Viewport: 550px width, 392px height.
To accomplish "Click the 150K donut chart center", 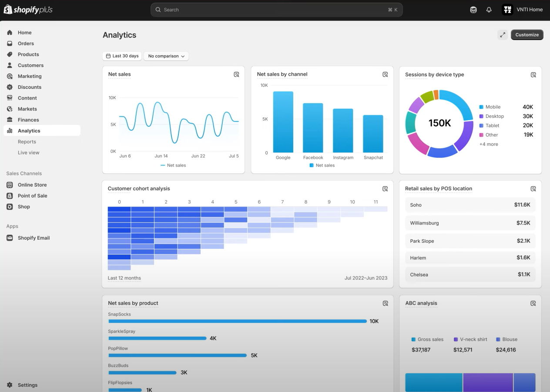I will (439, 123).
